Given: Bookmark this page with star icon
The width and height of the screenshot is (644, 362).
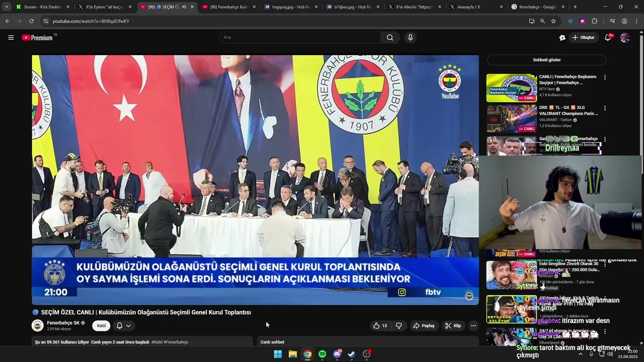Looking at the screenshot, I should (x=553, y=21).
